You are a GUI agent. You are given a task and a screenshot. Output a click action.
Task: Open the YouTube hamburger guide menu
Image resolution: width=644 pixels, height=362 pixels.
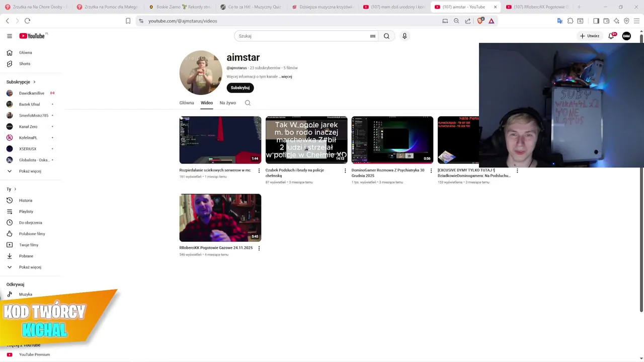click(10, 36)
